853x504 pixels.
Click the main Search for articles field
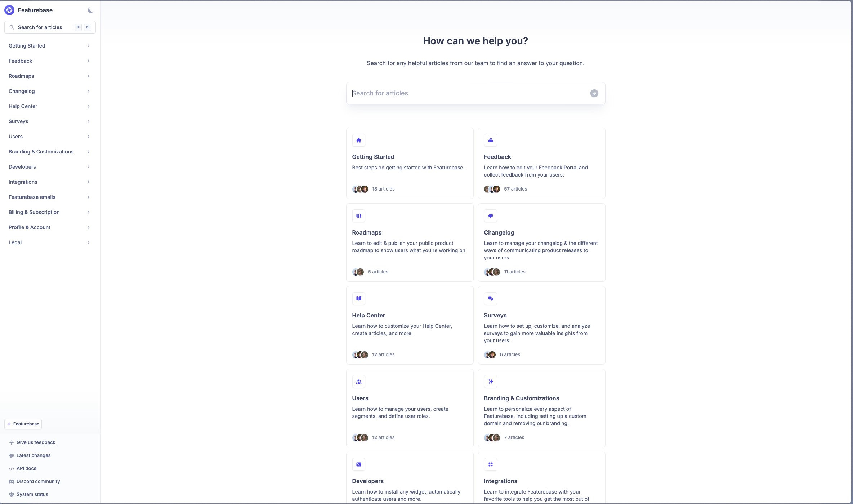tap(468, 93)
